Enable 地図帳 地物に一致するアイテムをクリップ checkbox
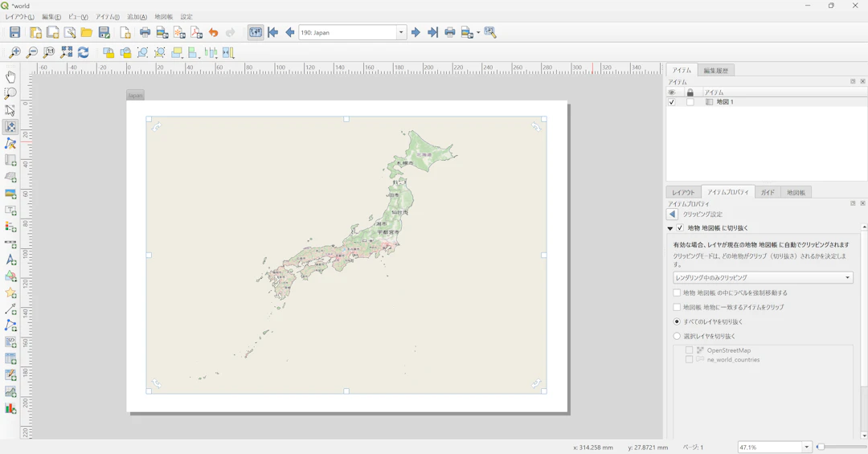This screenshot has width=868, height=454. tap(677, 307)
